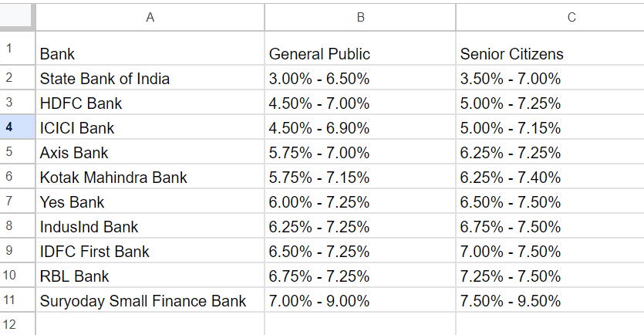Screen dimensions: 644x335
Task: Click IDFC First Bank's Senior Citizens rate
Action: pos(549,252)
